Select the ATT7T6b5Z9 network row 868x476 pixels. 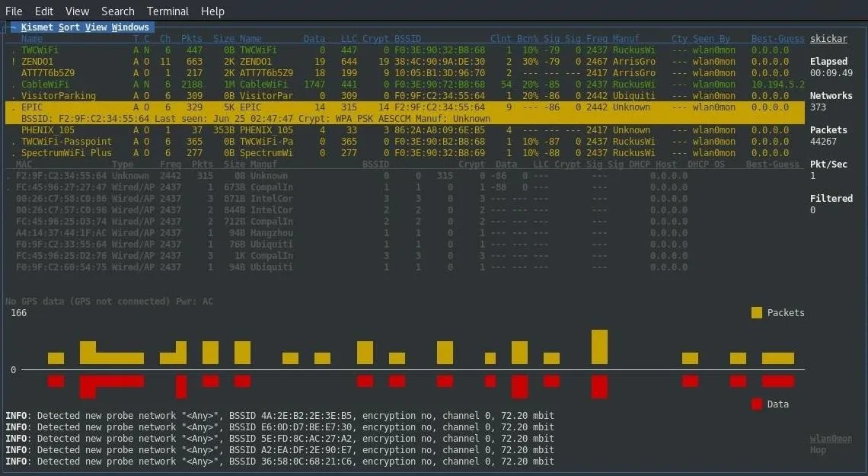click(404, 73)
